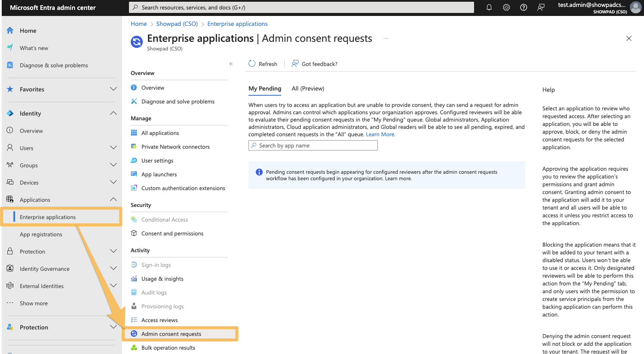The image size is (644, 354).
Task: Open the feedback person icon in header
Action: [x=541, y=7]
